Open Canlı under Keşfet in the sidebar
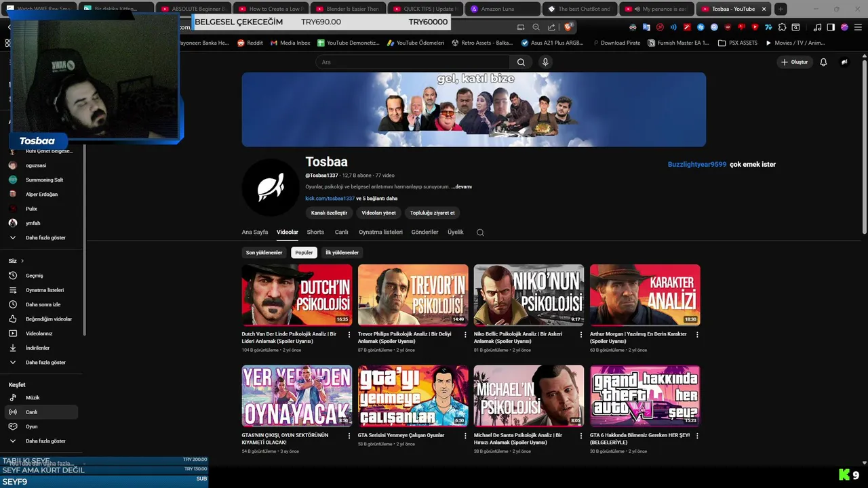Viewport: 868px width, 488px height. click(x=42, y=412)
